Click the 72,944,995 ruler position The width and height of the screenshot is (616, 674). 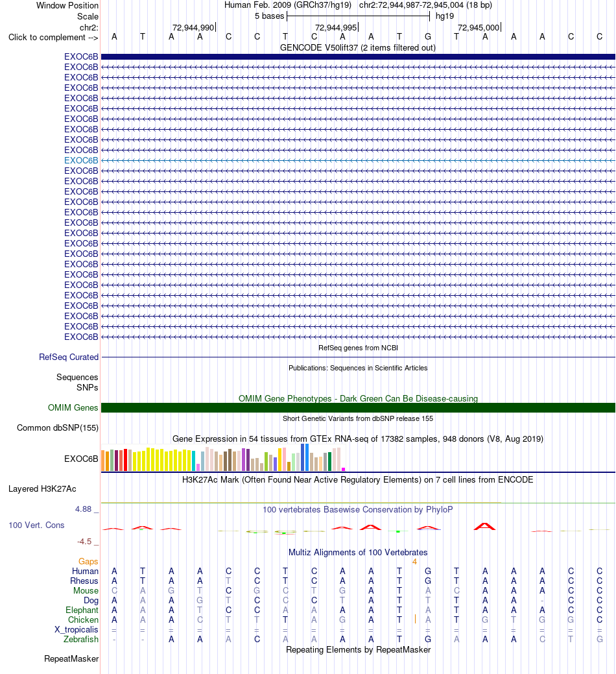coord(336,27)
